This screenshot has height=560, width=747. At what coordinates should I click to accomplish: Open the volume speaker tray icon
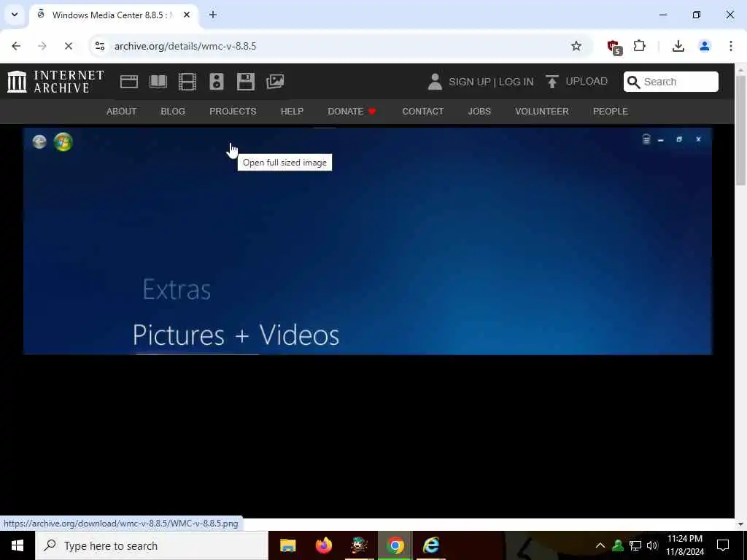[652, 545]
